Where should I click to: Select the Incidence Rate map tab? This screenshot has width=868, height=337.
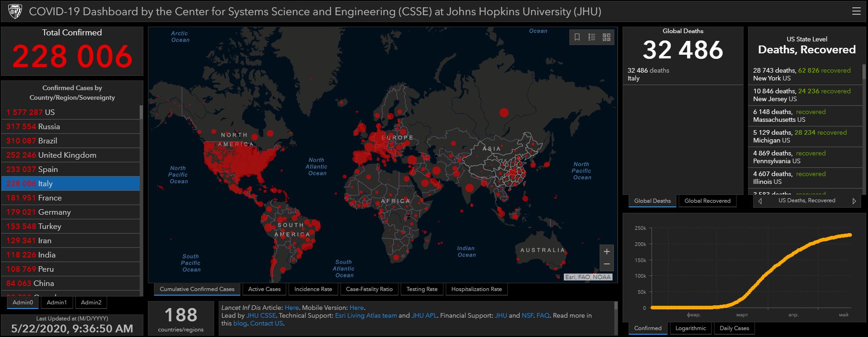(313, 289)
